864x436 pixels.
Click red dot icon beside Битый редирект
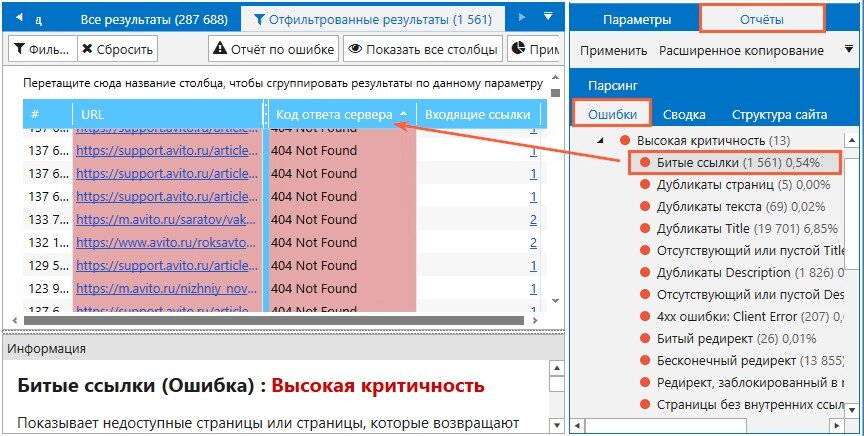coord(645,339)
